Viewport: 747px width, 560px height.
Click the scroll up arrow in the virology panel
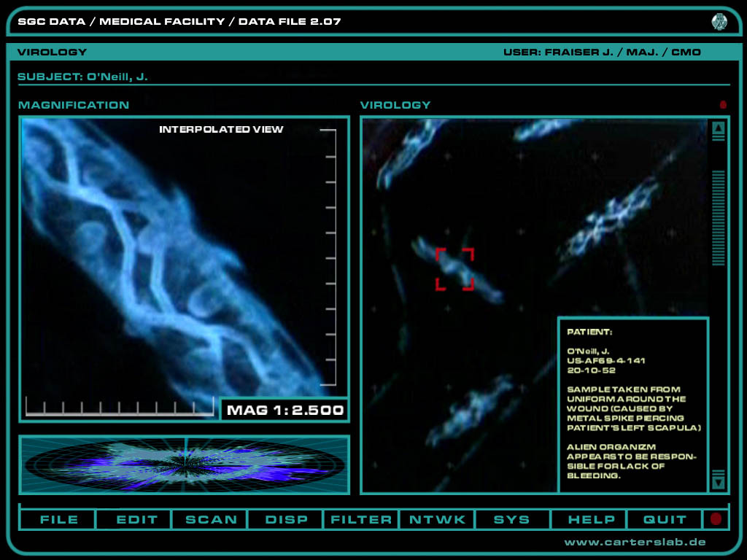pos(719,128)
